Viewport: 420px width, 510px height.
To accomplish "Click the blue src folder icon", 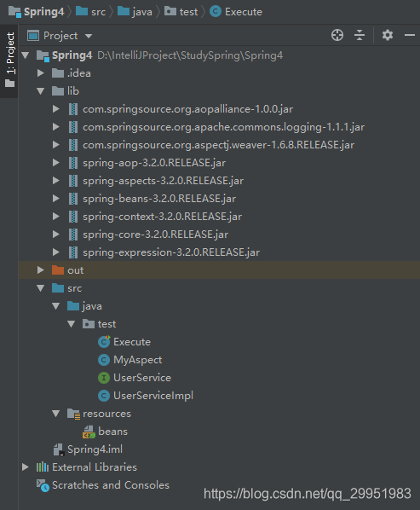I will [58, 288].
